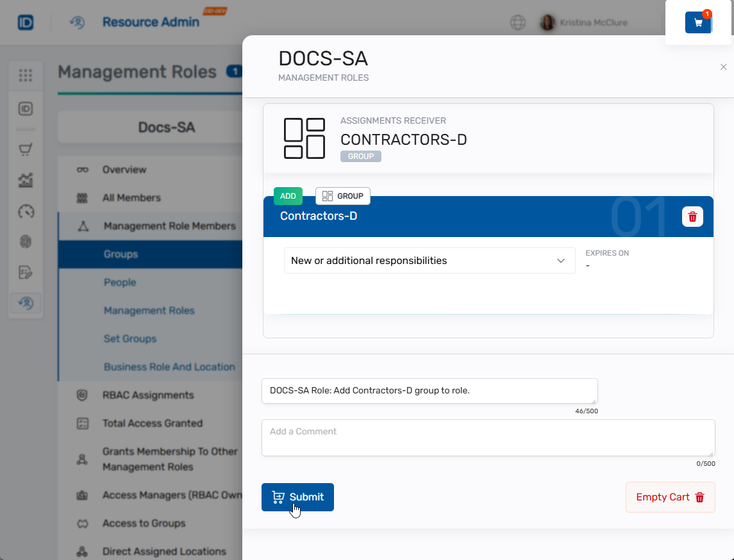
Task: Click the DOCS-SA Role description field
Action: [x=429, y=391]
